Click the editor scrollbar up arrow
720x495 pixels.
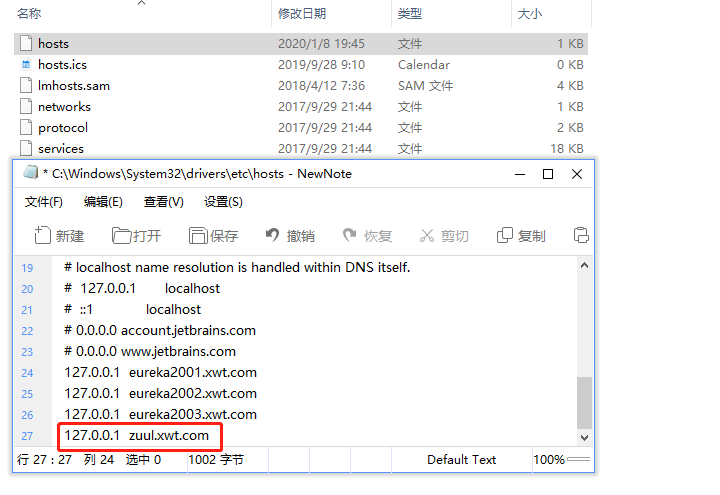point(584,265)
